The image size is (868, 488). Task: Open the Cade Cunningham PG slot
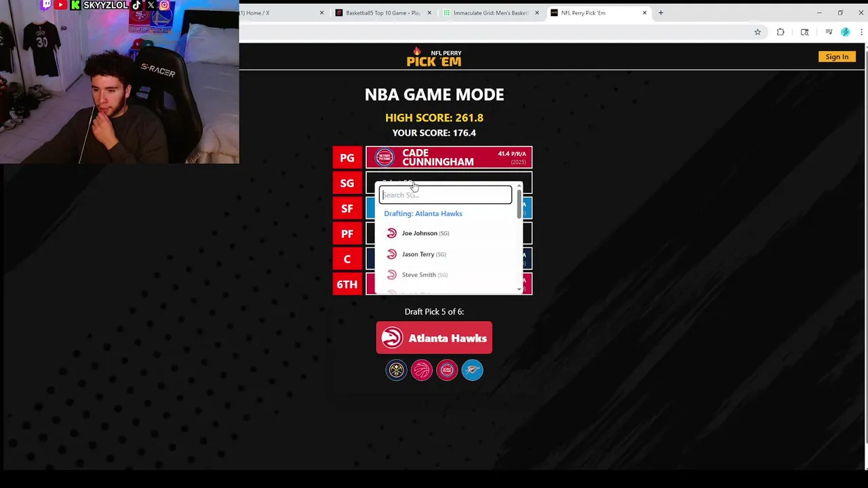[449, 158]
